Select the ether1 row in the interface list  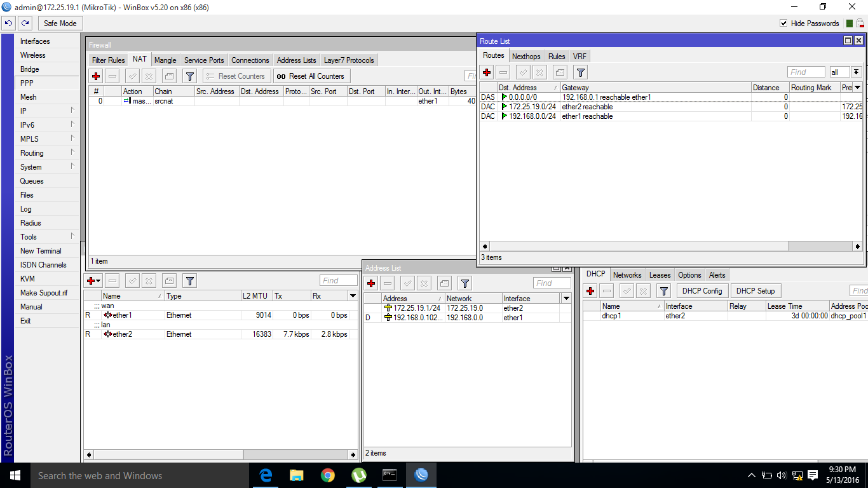[221, 315]
